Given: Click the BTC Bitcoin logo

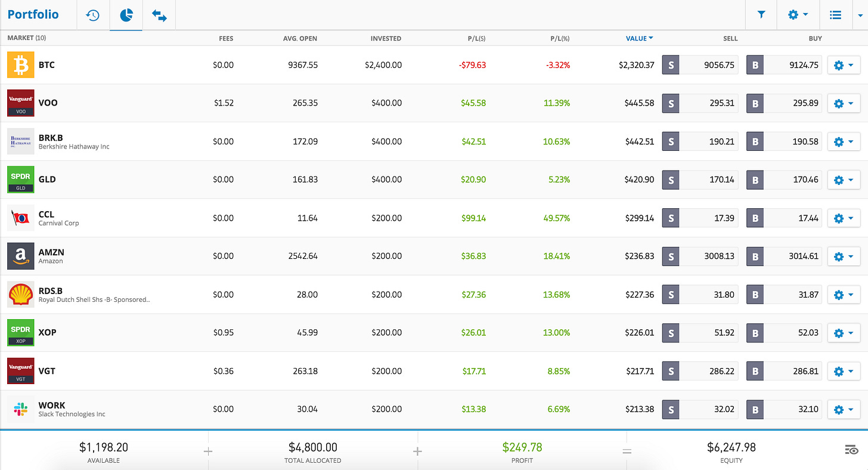Looking at the screenshot, I should pos(21,64).
